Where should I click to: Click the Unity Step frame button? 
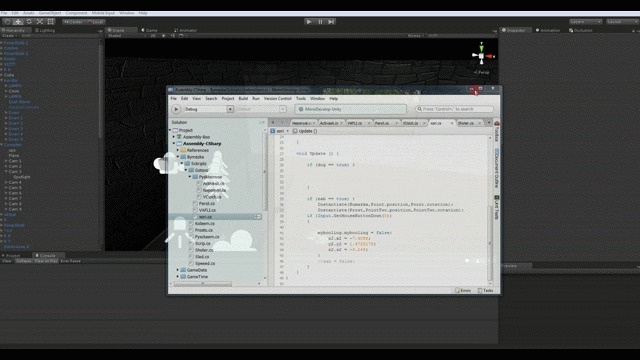331,22
